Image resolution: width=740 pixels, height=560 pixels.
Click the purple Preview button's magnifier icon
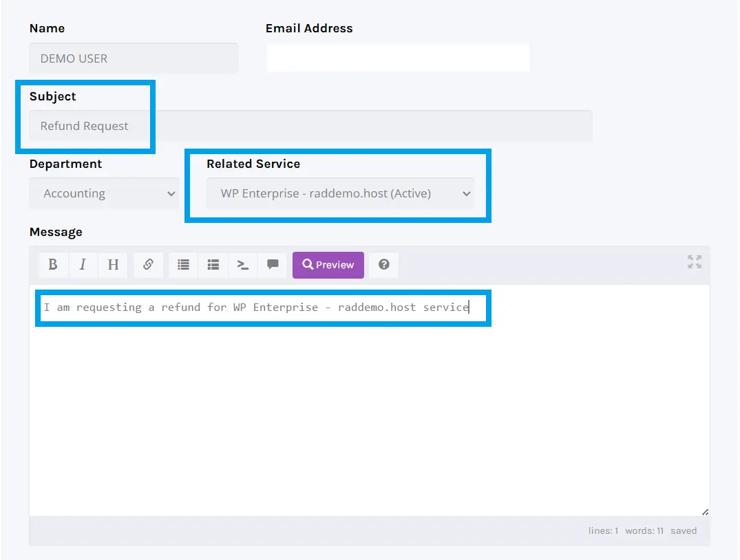click(308, 265)
